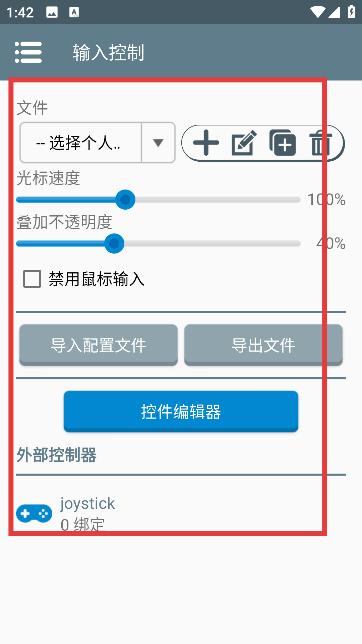Delete the profile with trash icon
This screenshot has height=644, width=362.
[x=320, y=143]
